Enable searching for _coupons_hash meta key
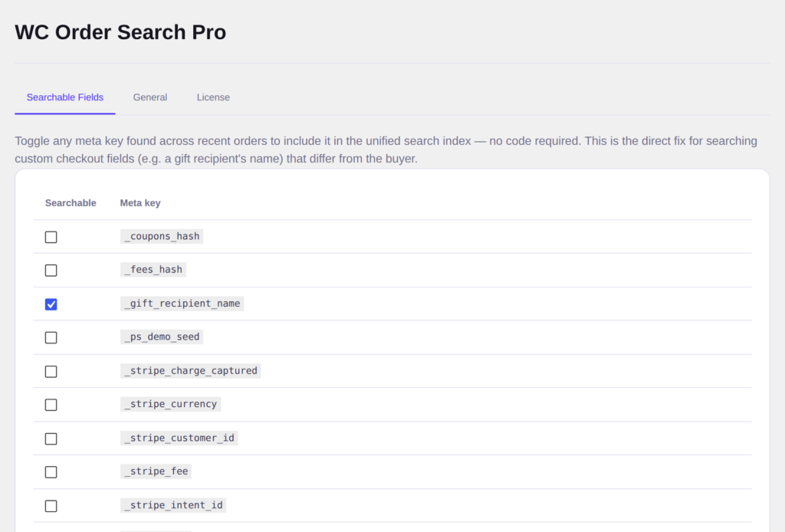Viewport: 785px width, 532px height. click(51, 237)
